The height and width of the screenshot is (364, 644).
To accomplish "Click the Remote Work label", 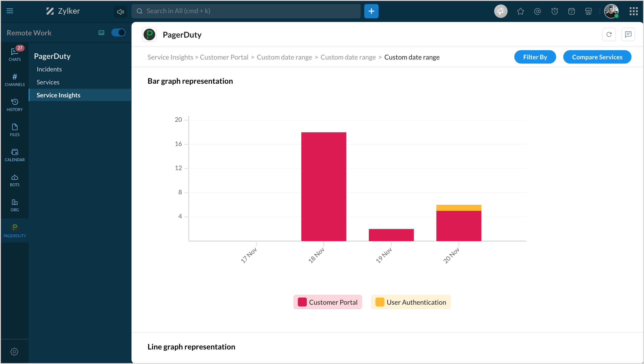I will tap(29, 33).
